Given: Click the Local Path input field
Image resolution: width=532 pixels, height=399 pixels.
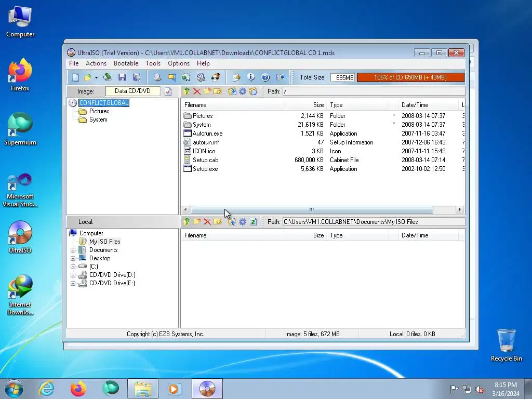Looking at the screenshot, I should [x=374, y=222].
